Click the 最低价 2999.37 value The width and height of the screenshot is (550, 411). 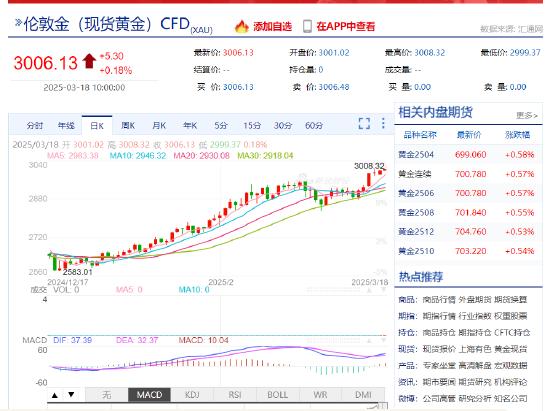525,53
